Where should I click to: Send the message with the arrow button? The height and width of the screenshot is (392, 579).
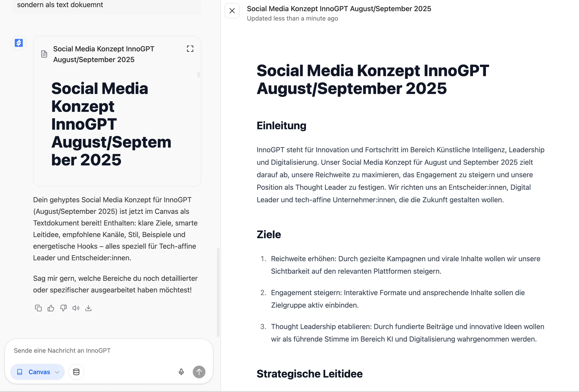[x=199, y=372]
